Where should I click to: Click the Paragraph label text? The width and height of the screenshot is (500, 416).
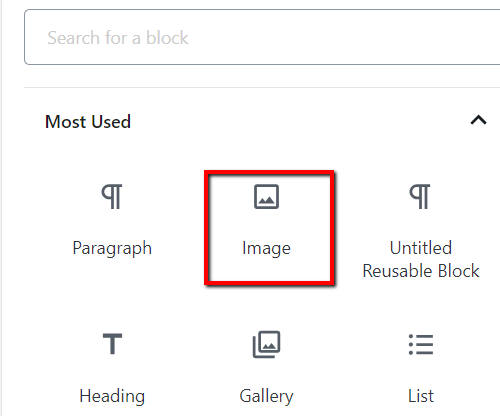pos(112,249)
